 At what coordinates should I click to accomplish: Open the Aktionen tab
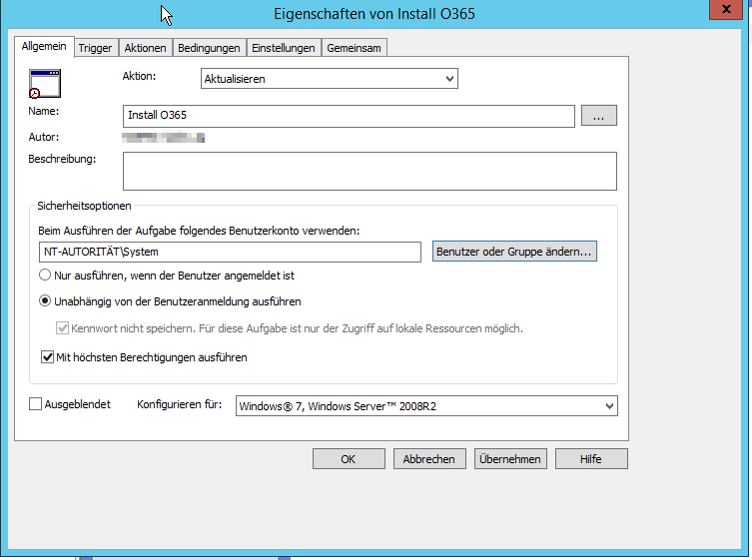[x=145, y=48]
